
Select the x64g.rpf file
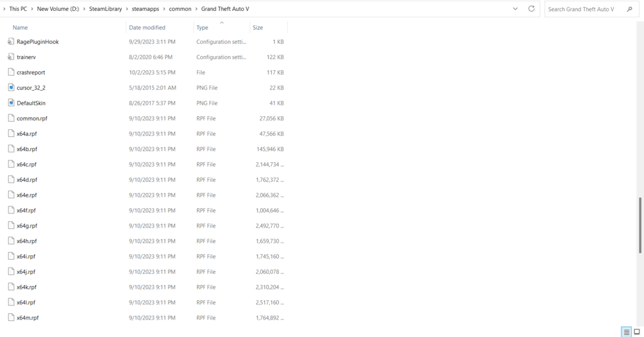[146, 226]
